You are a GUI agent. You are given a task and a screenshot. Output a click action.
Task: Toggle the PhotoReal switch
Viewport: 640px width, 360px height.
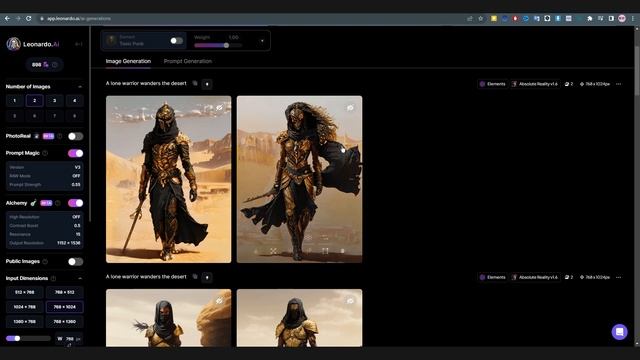pyautogui.click(x=76, y=136)
